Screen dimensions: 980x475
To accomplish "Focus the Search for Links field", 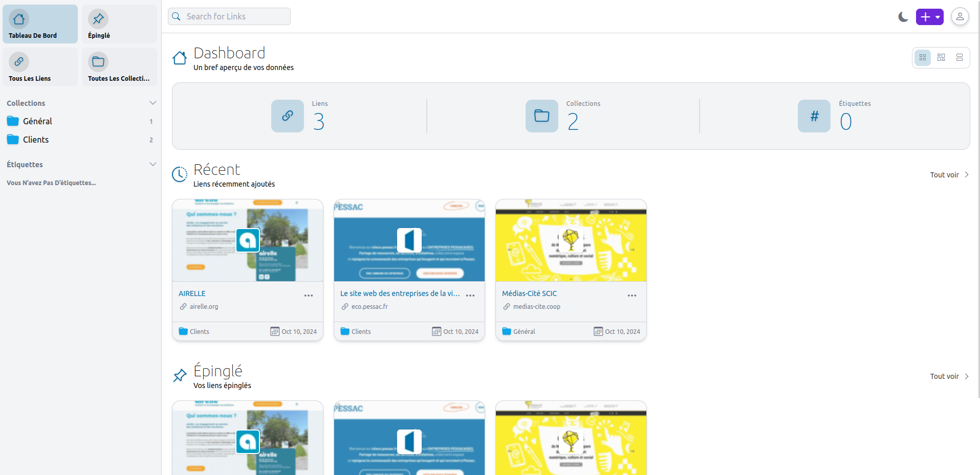I will 229,16.
